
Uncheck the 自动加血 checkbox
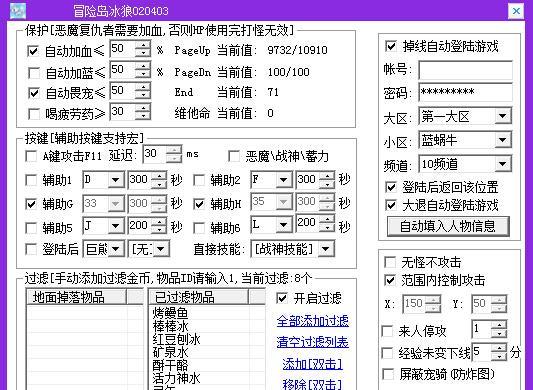[33, 52]
